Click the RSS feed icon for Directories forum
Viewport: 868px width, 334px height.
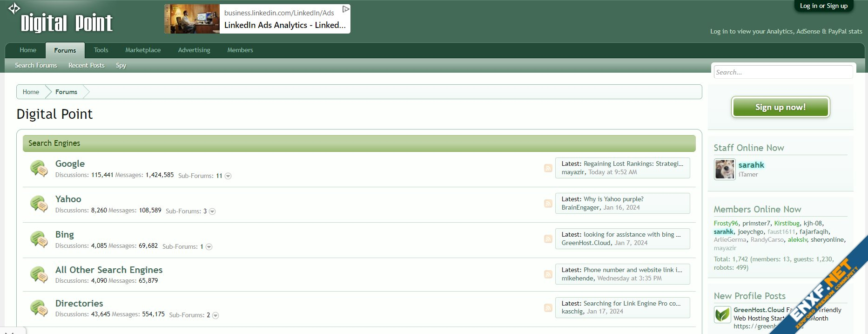pos(548,308)
